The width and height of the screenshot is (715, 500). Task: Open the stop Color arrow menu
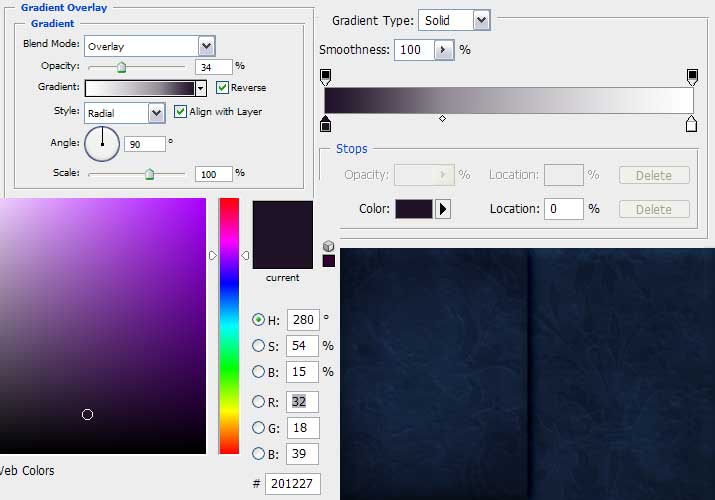pyautogui.click(x=444, y=209)
